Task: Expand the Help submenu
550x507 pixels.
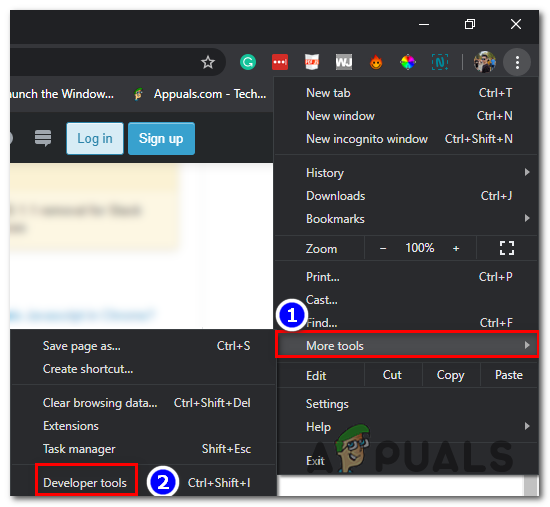Action: point(406,427)
